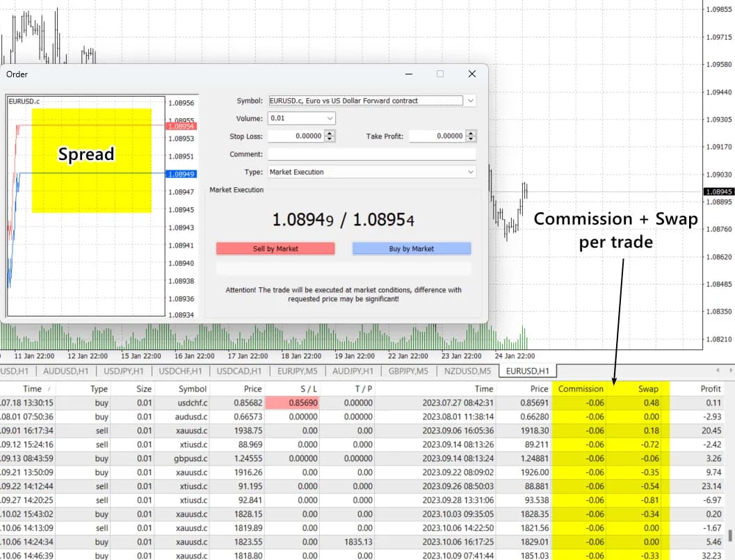The height and width of the screenshot is (560, 735).
Task: Click the Buy by Market button
Action: pos(412,248)
